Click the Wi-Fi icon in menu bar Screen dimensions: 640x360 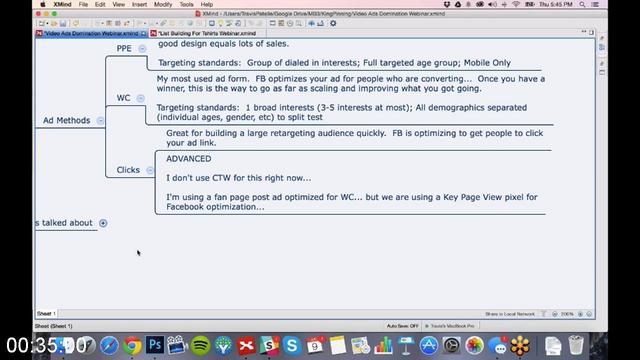point(516,4)
